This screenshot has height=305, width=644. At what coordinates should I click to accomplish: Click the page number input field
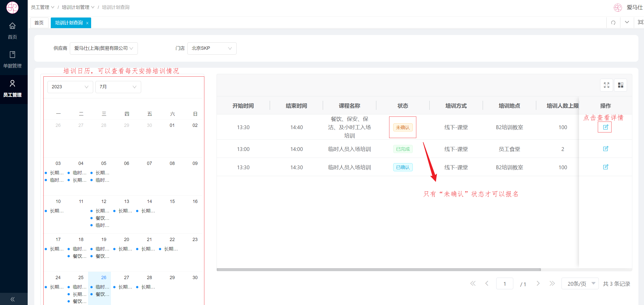click(x=505, y=284)
